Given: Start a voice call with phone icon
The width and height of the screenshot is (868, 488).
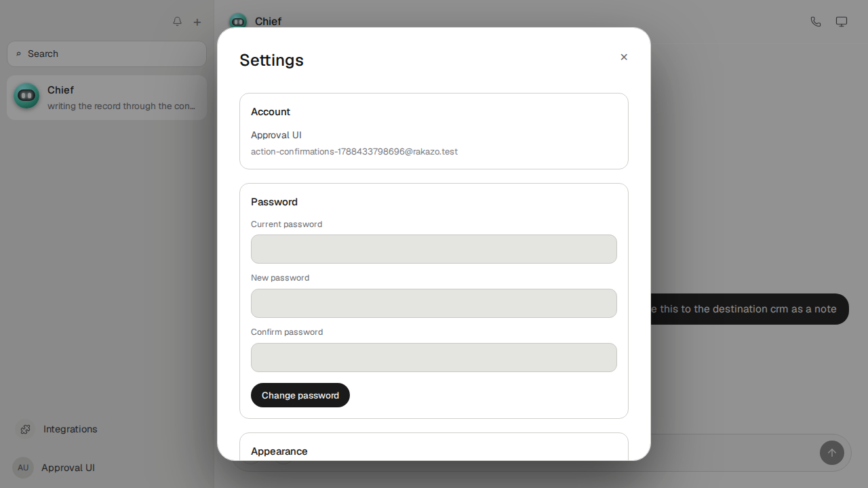Looking at the screenshot, I should [x=816, y=22].
